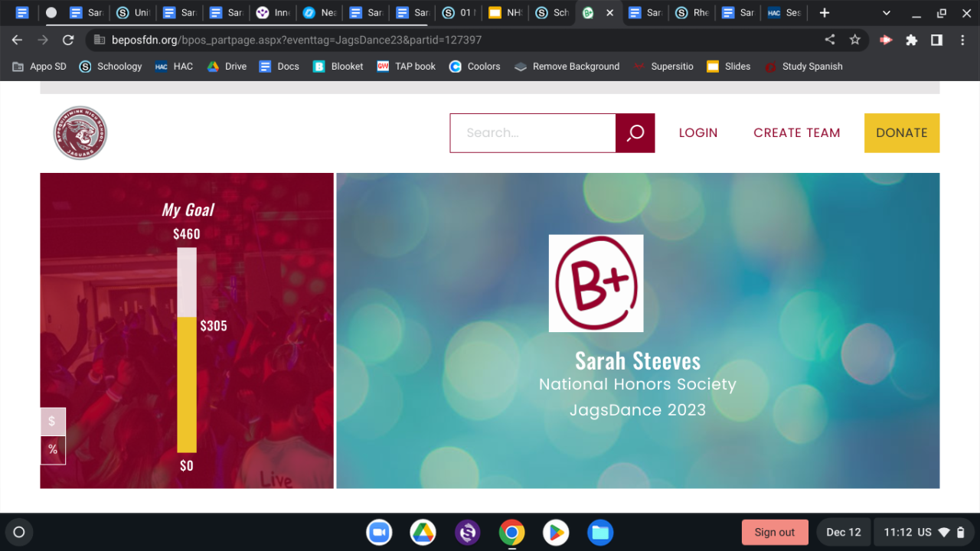Open Zoom from the shelf
The height and width of the screenshot is (551, 980).
click(379, 533)
